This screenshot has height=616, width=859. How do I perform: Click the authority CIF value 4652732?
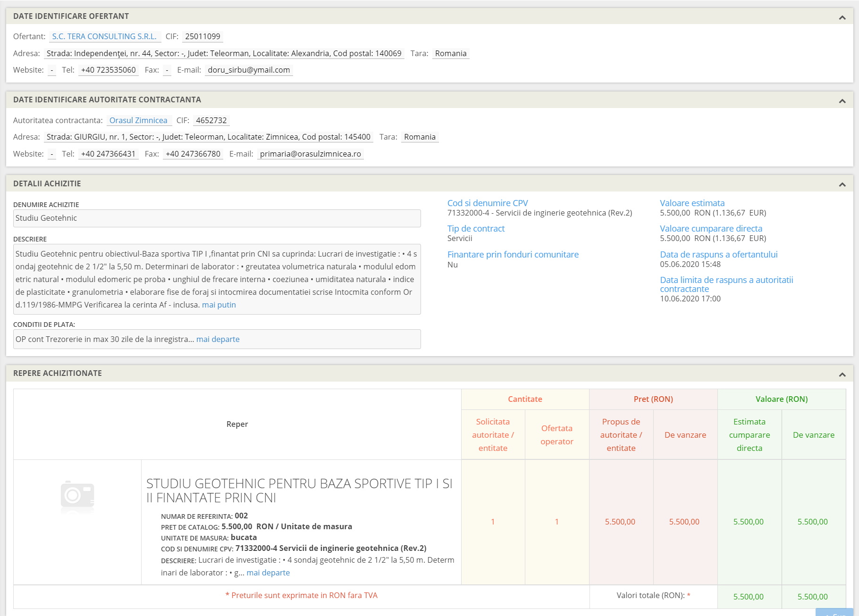211,120
